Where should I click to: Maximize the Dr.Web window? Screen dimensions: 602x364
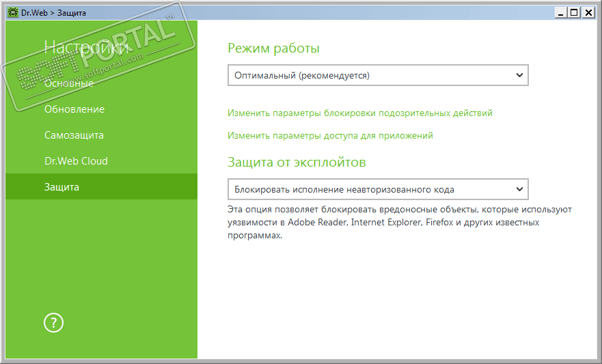pos(574,13)
